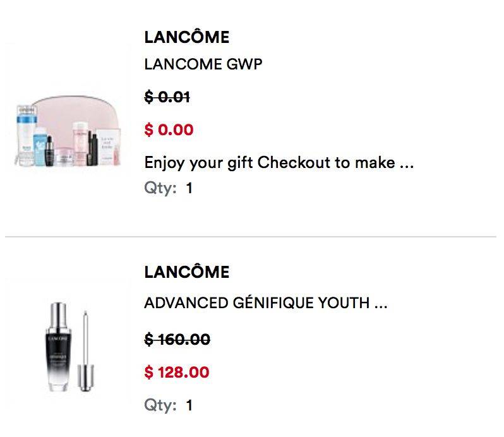Click the LANCOME GWP product name
This screenshot has width=504, height=437.
point(203,64)
